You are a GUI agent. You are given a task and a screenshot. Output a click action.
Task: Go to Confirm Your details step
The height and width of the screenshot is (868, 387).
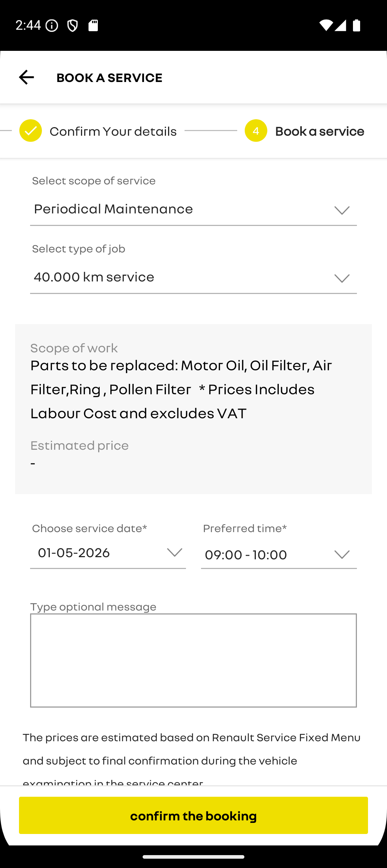click(113, 131)
